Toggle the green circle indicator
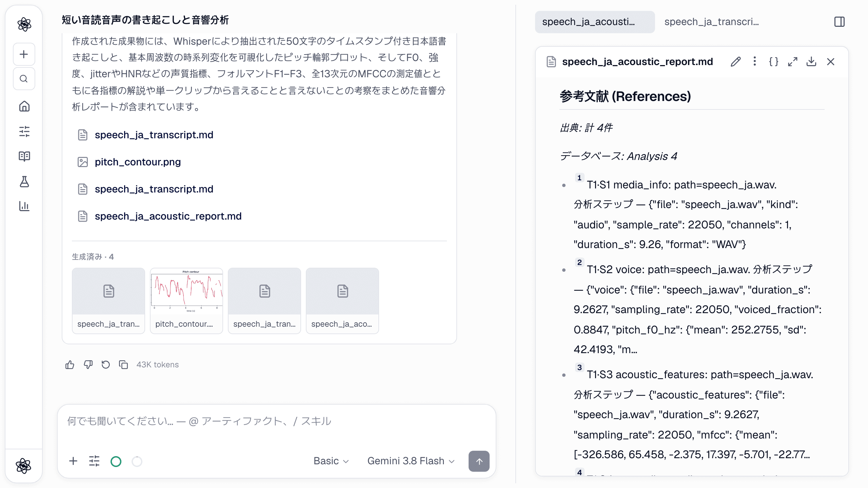Image resolution: width=868 pixels, height=488 pixels. coord(116,461)
